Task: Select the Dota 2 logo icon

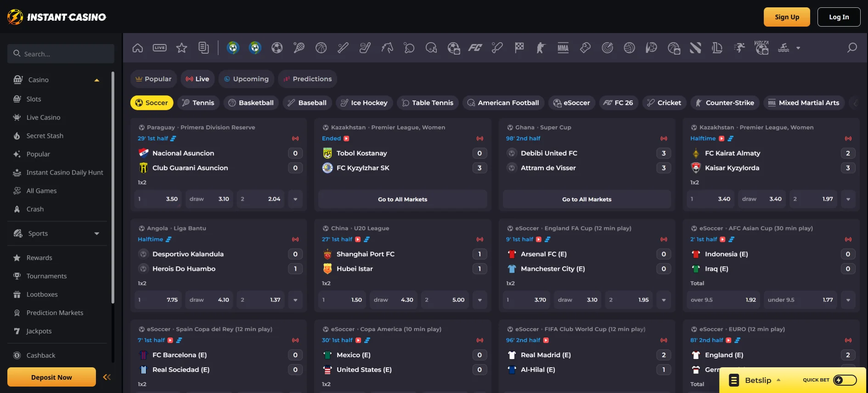Action: [x=695, y=48]
